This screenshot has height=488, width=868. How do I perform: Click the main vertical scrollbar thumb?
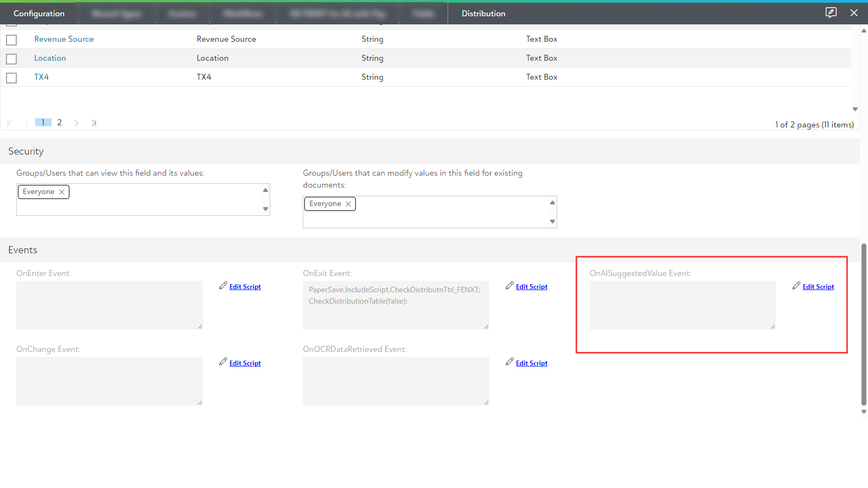pyautogui.click(x=864, y=324)
